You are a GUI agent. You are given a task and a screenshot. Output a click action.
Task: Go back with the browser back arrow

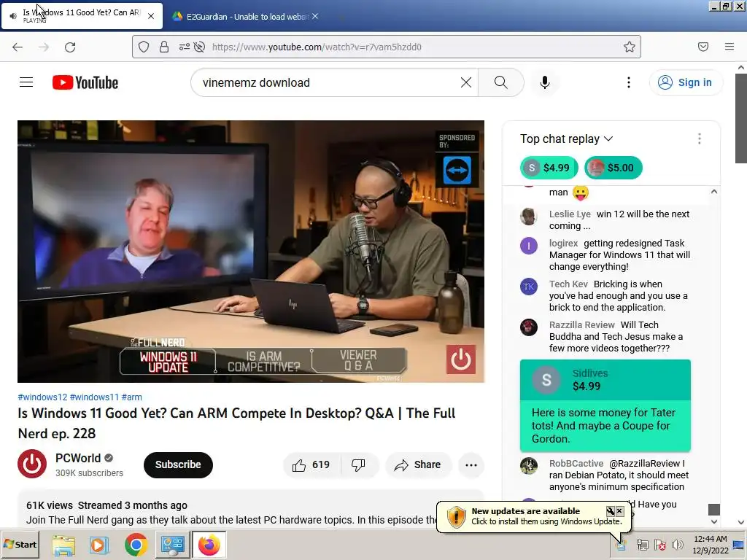(x=18, y=47)
